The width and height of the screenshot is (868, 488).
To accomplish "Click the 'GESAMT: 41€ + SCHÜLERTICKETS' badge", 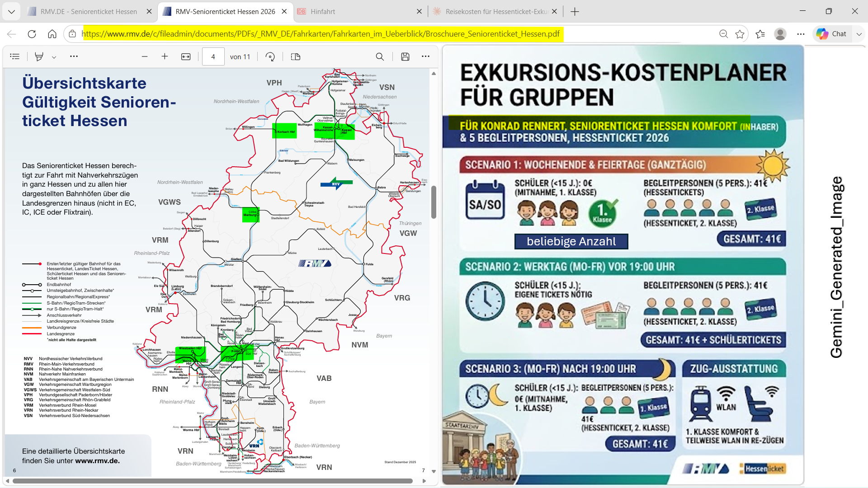I will [713, 340].
